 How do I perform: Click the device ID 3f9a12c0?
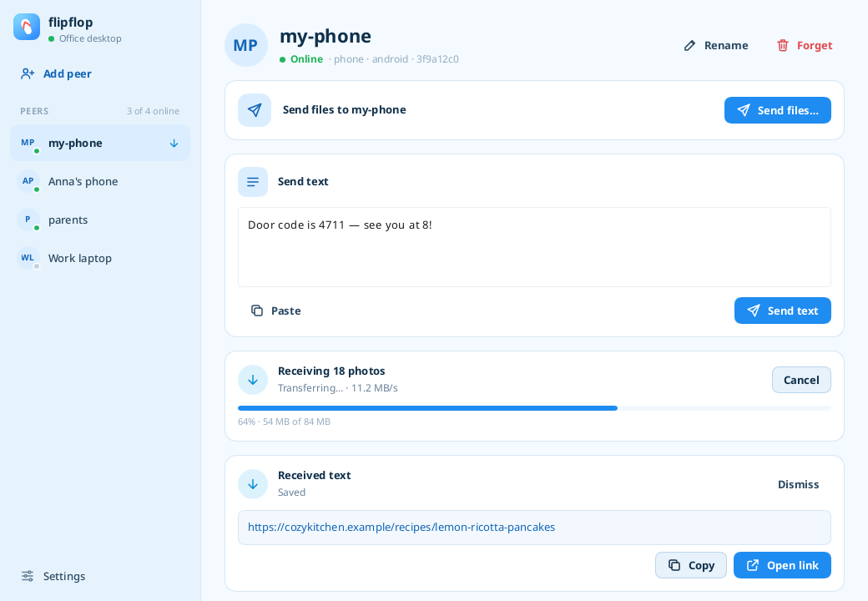coord(437,59)
